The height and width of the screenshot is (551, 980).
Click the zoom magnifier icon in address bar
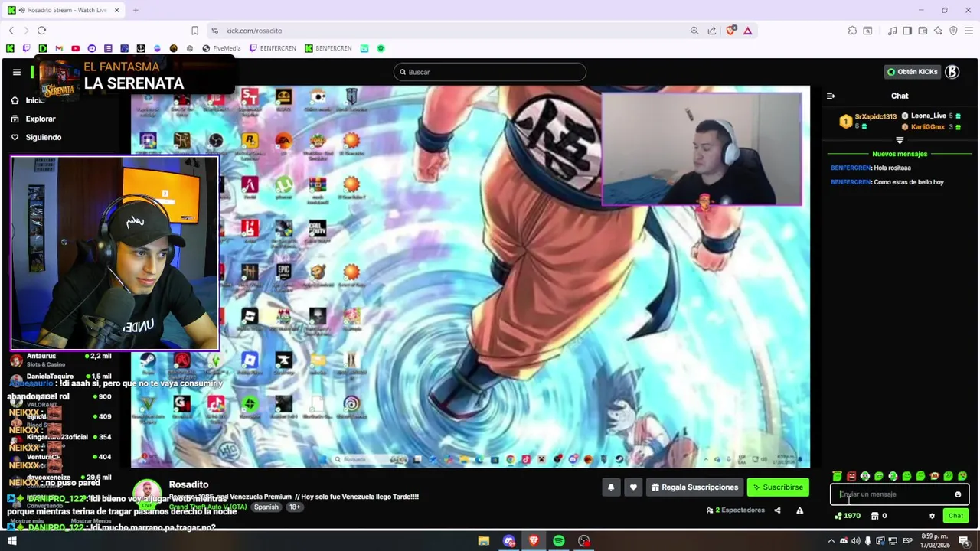pyautogui.click(x=694, y=31)
